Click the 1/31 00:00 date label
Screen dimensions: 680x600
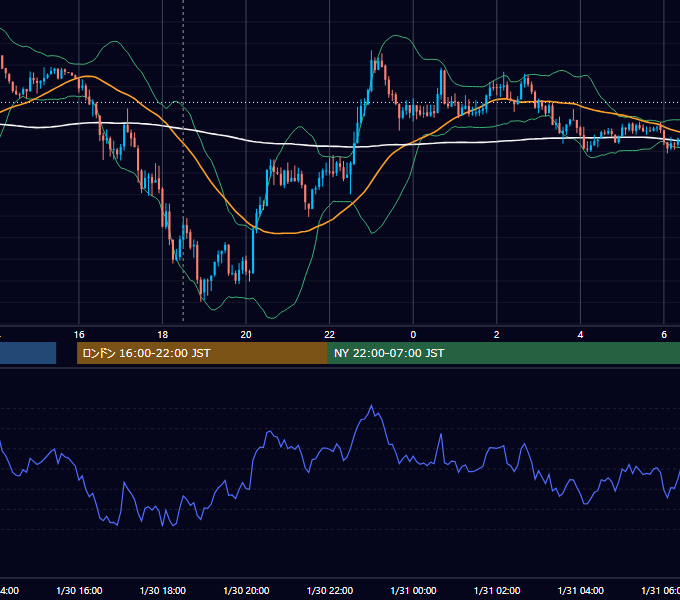(x=413, y=590)
